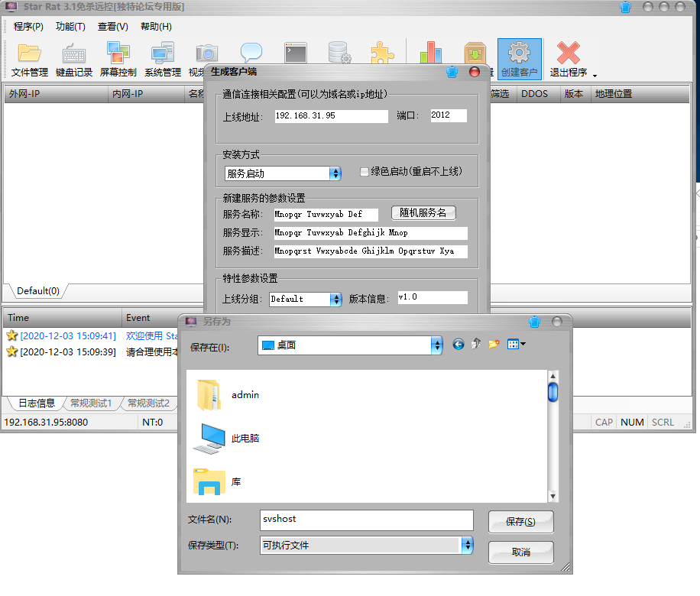Open the 系统管理 system management tool
Screen dimensions: 700x596
tap(163, 60)
